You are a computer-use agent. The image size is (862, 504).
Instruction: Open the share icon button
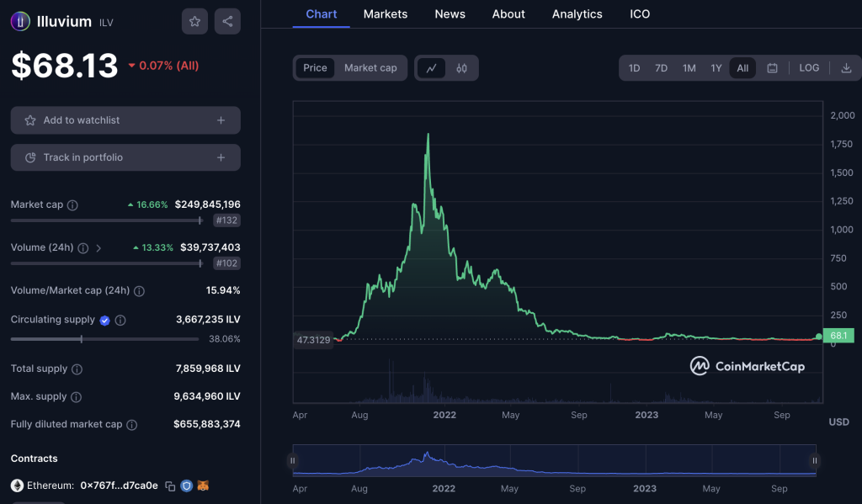[227, 21]
